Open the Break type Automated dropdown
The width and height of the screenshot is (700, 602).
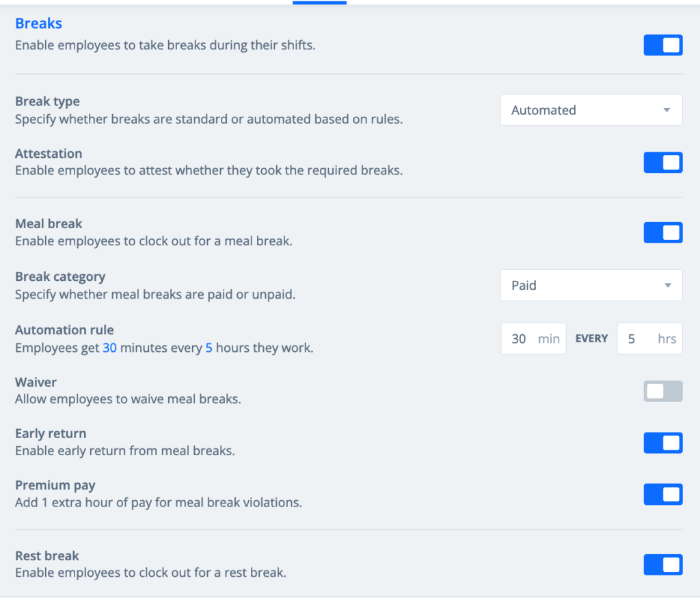tap(591, 110)
